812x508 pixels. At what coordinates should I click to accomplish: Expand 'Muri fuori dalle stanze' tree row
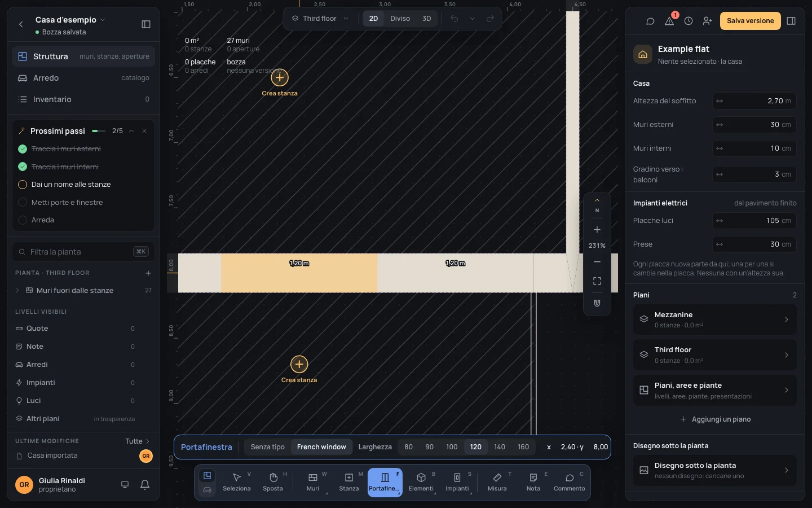(x=17, y=291)
